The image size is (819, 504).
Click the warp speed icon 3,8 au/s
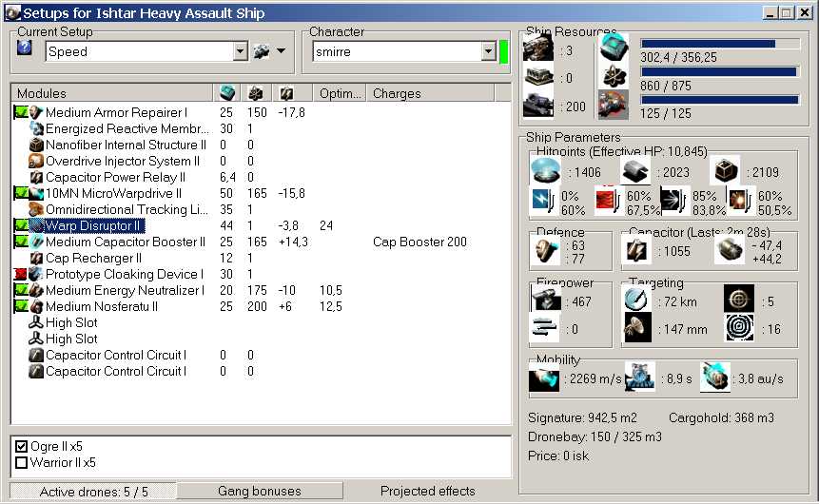[715, 376]
